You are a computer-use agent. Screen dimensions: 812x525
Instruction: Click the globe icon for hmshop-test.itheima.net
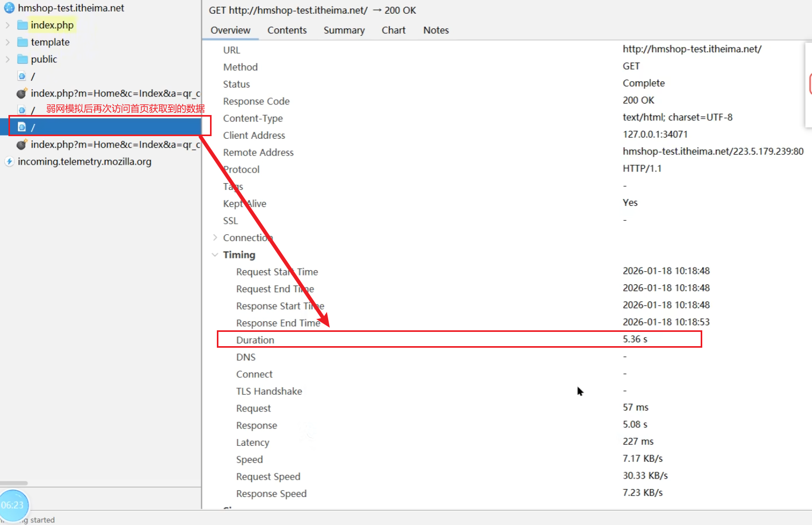pyautogui.click(x=9, y=8)
